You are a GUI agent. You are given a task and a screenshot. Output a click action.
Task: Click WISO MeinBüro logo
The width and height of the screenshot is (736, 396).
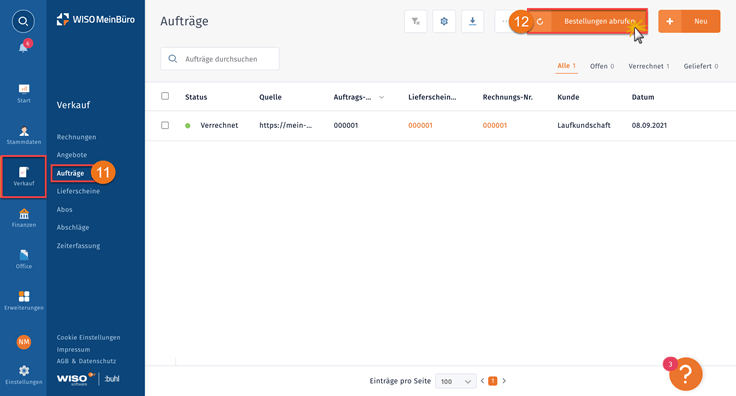point(95,20)
